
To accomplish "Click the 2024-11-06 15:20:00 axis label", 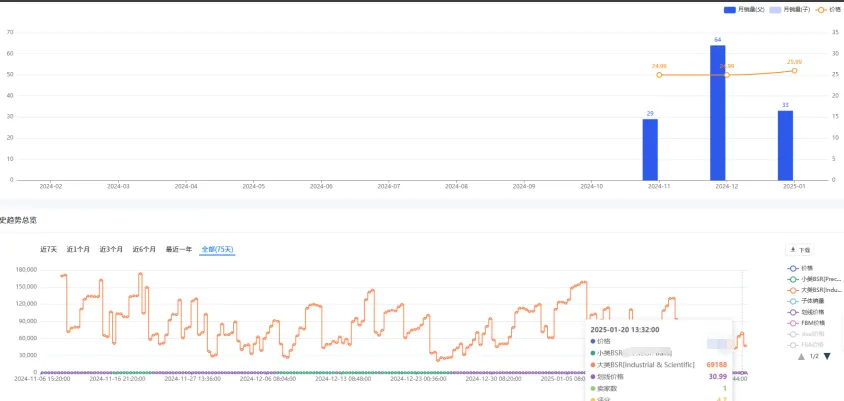I will pos(42,379).
